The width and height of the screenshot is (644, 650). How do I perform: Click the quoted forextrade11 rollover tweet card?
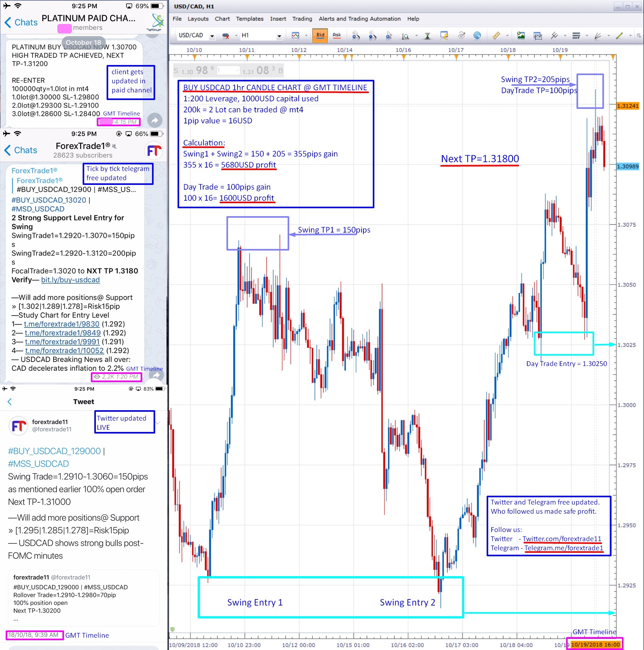coord(84,598)
